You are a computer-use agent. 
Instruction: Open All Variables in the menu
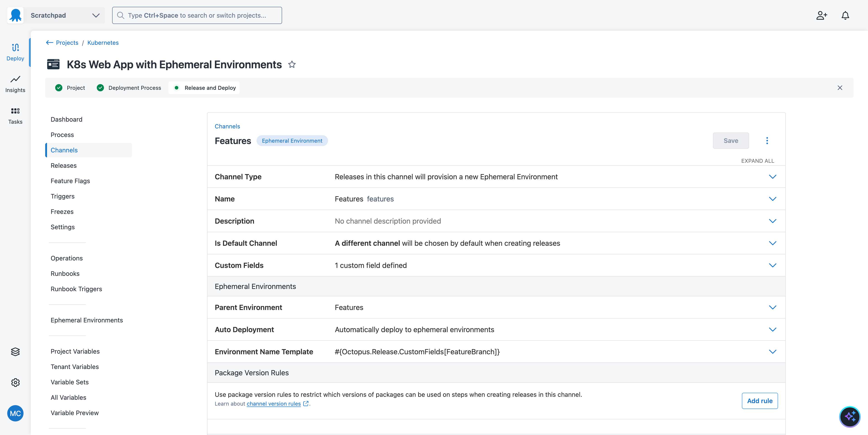pyautogui.click(x=68, y=398)
